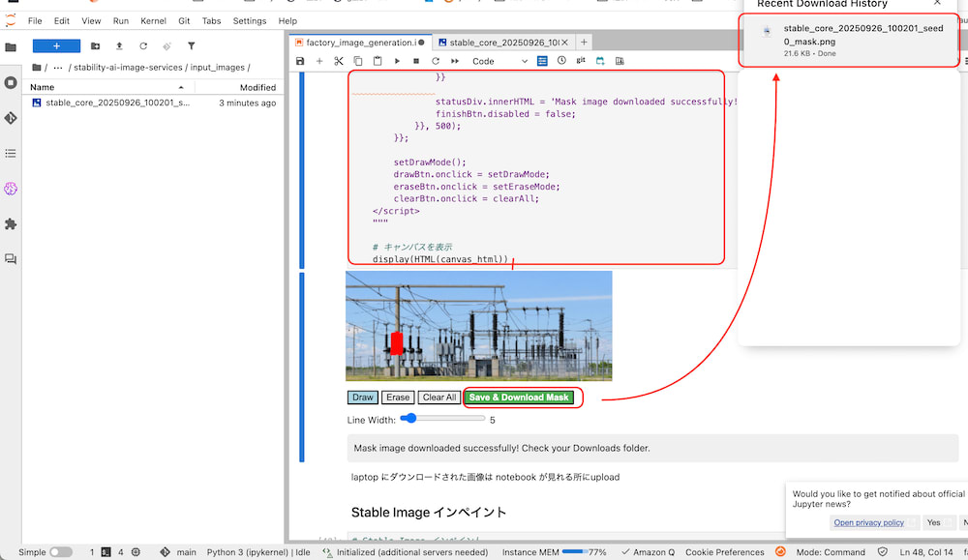Open the Edit menu
The image size is (968, 560).
(62, 21)
